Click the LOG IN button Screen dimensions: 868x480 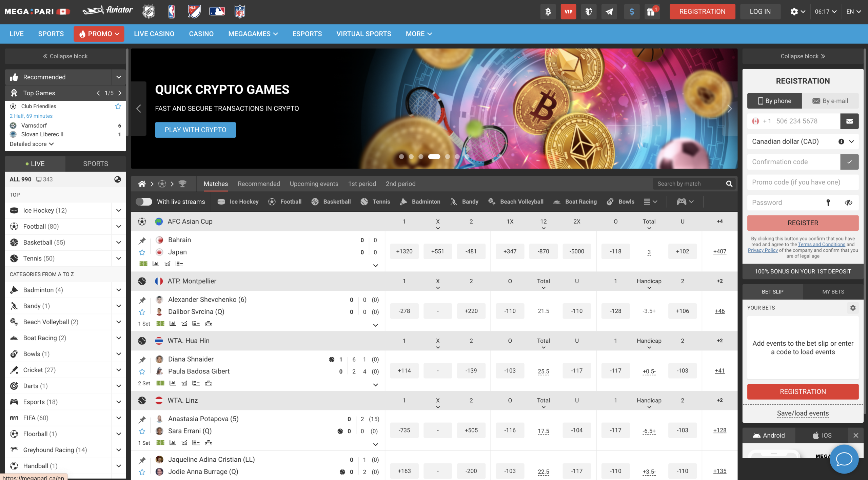[760, 12]
